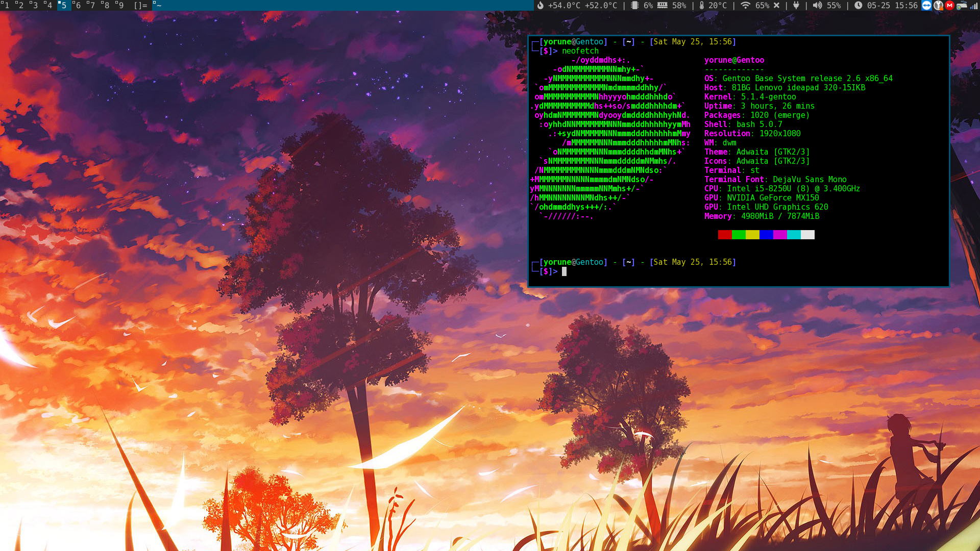Click the yellow color block in neofetch
The image size is (980, 551).
[x=752, y=235]
